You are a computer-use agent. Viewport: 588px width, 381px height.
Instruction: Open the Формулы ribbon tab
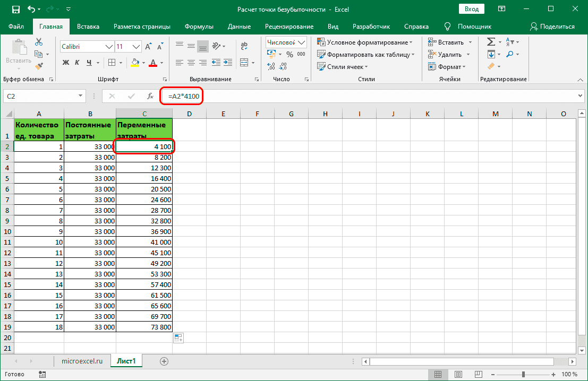click(x=199, y=27)
